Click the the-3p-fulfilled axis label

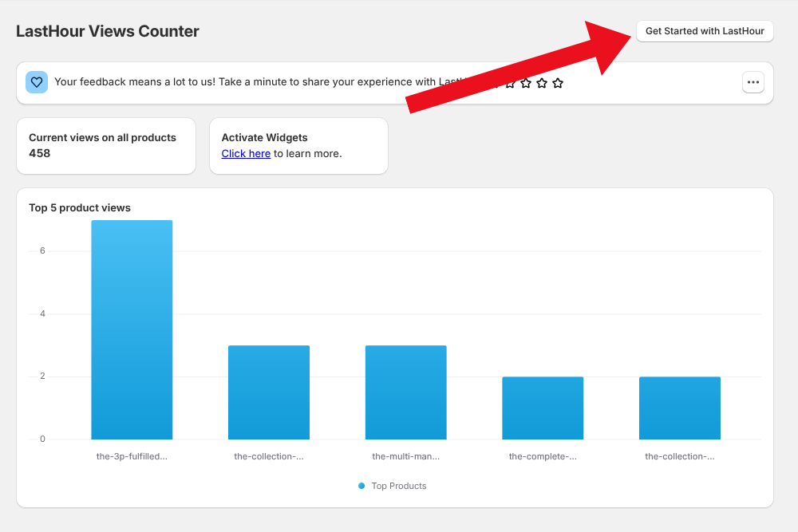132,456
